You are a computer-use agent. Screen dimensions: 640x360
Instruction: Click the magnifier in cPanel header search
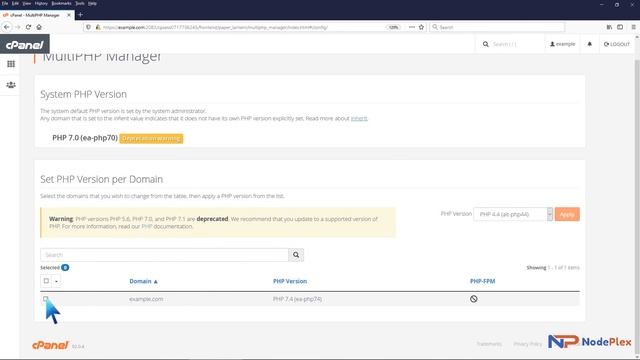click(486, 44)
